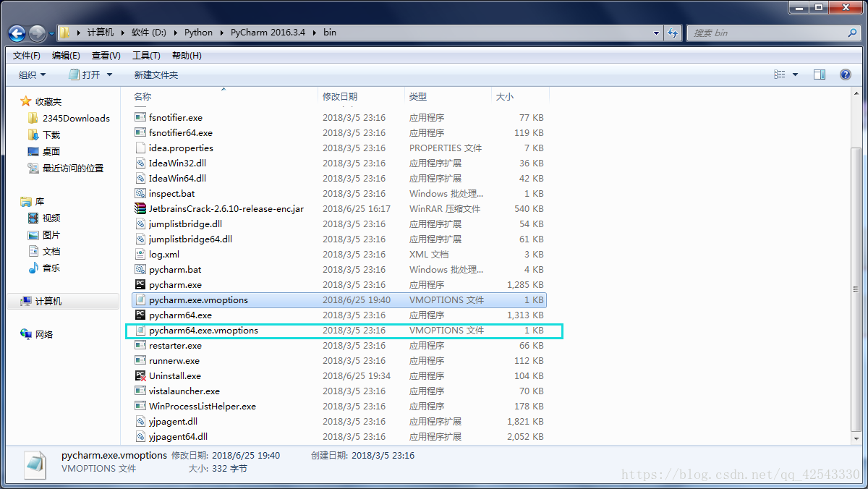Select the idea.properties file icon
The height and width of the screenshot is (489, 868).
pyautogui.click(x=140, y=148)
